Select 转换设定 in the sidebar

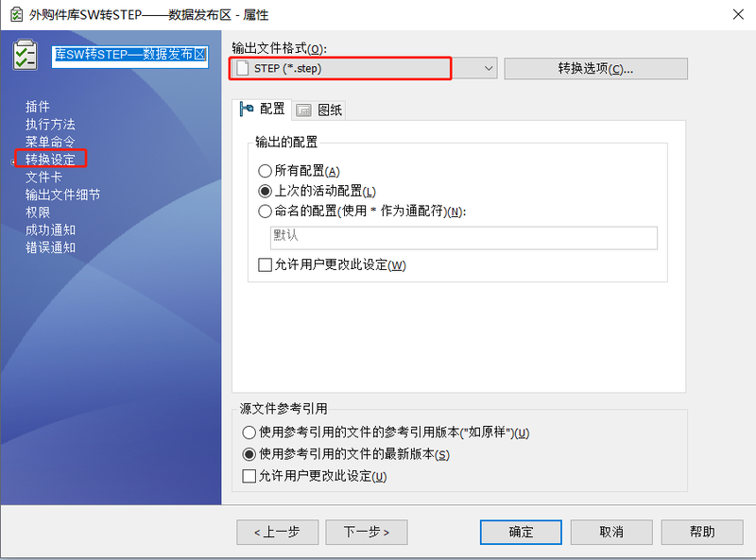(x=50, y=159)
